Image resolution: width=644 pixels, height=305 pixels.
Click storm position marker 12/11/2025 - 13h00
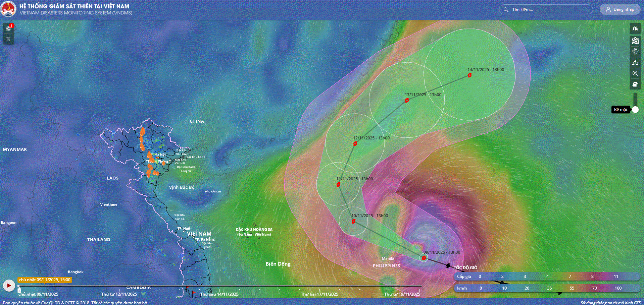355,144
